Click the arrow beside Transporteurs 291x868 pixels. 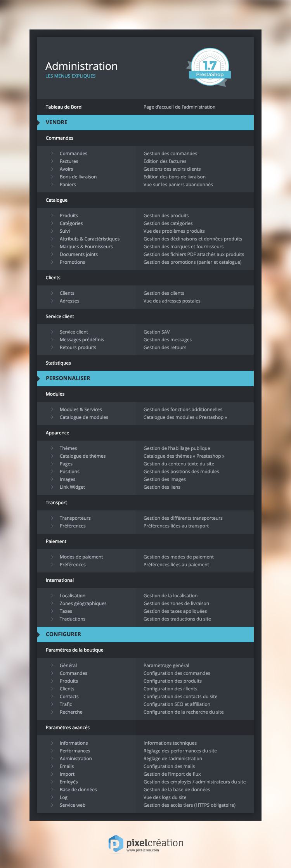click(52, 518)
